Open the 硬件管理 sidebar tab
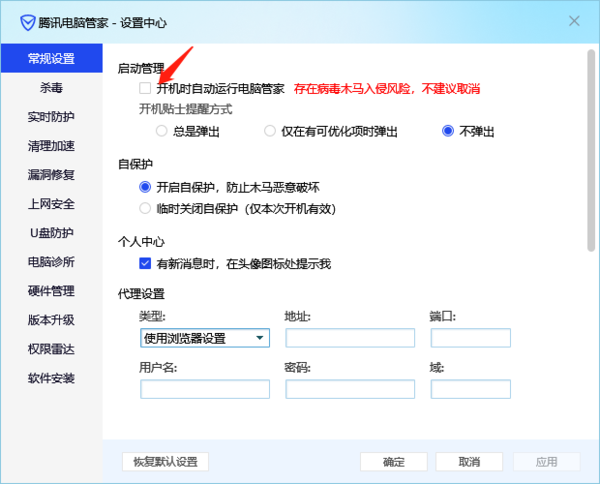This screenshot has width=600, height=484. [52, 291]
